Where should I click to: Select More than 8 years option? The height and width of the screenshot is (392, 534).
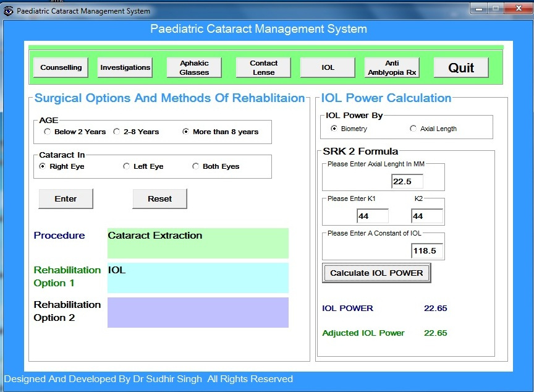pyautogui.click(x=187, y=132)
